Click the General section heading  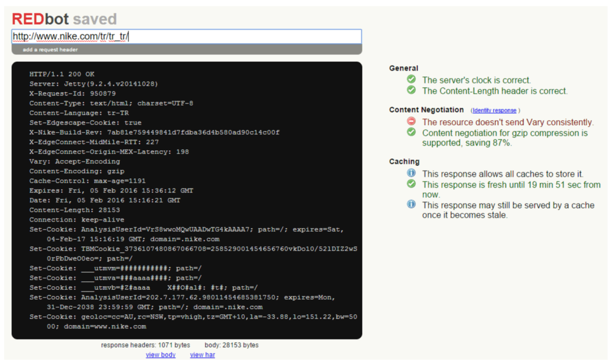coord(403,68)
